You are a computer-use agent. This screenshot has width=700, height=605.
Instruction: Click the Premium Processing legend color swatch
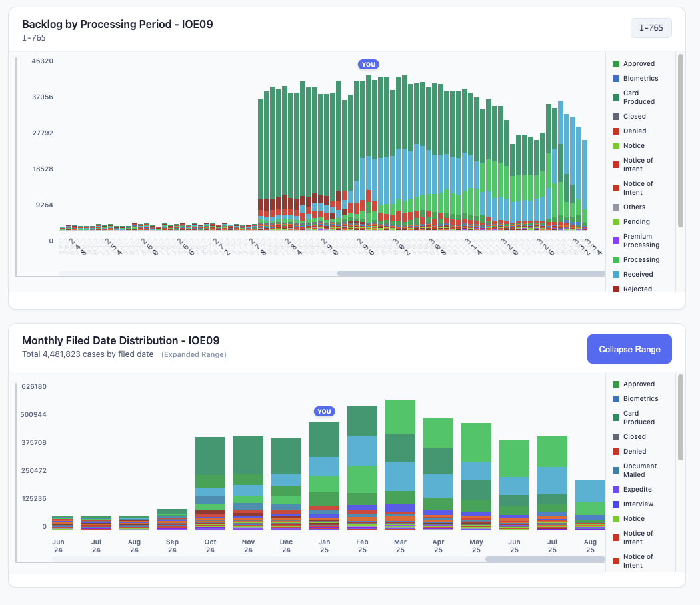pos(615,240)
